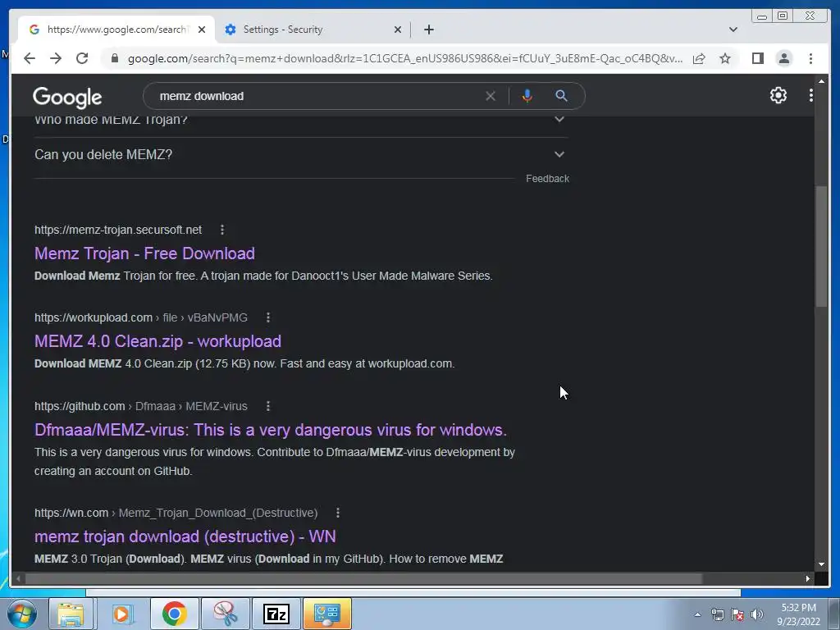This screenshot has height=630, width=840.
Task: Reload the Google search page
Action: click(82, 58)
